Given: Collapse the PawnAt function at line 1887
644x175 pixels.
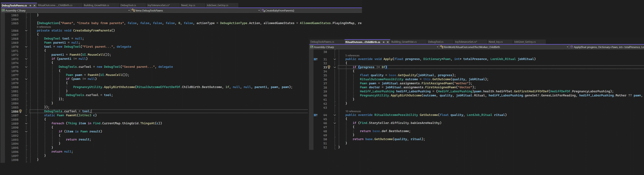Looking at the screenshot, I should pos(26,115).
